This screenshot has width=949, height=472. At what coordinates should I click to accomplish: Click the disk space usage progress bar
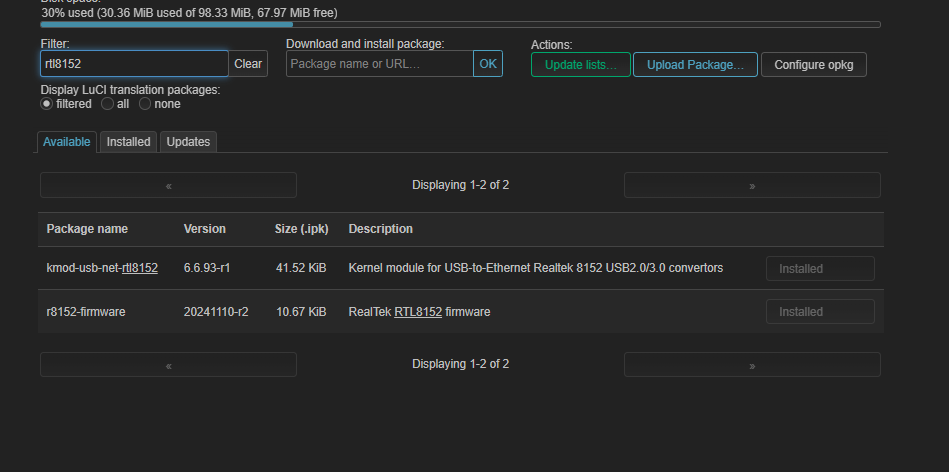point(461,25)
